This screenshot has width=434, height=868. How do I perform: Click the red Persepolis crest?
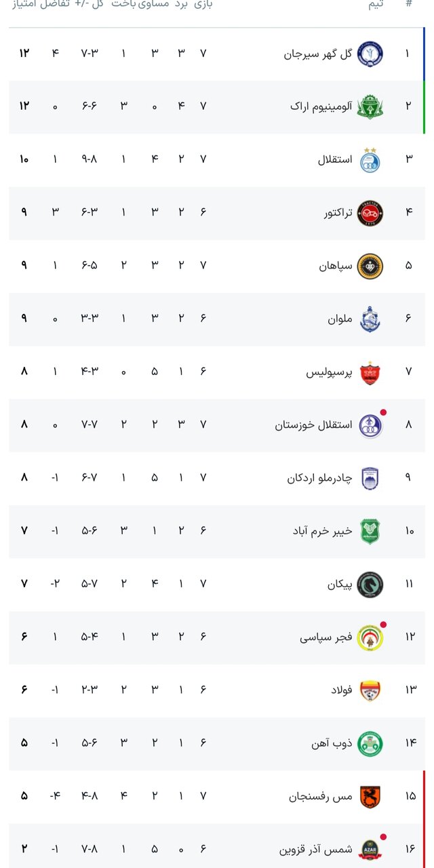370,372
